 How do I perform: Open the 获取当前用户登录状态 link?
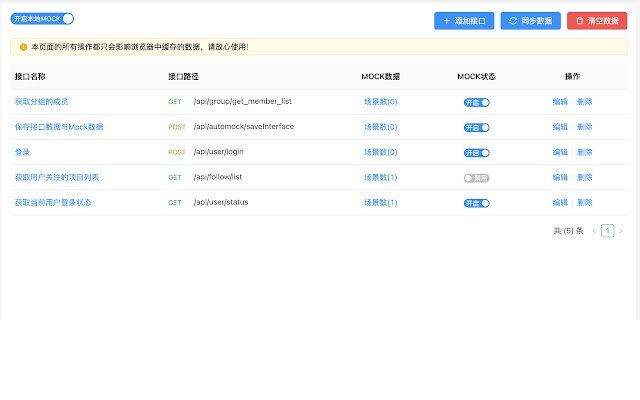[x=53, y=202]
